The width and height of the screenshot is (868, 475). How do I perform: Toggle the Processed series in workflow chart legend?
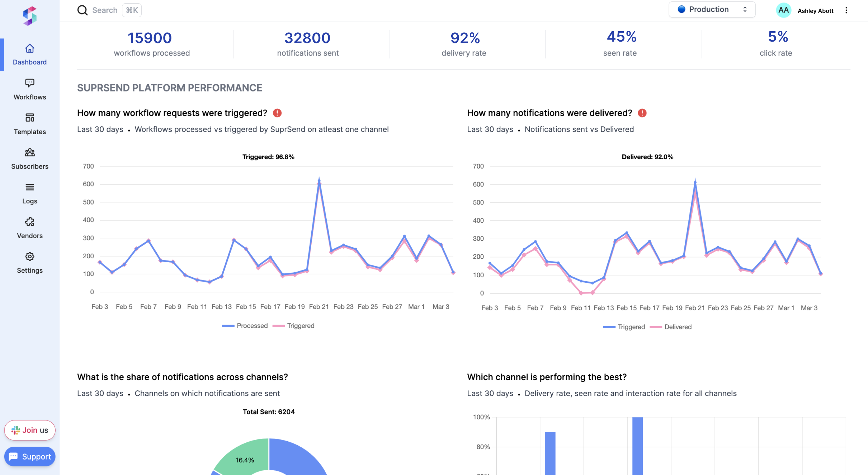(245, 326)
